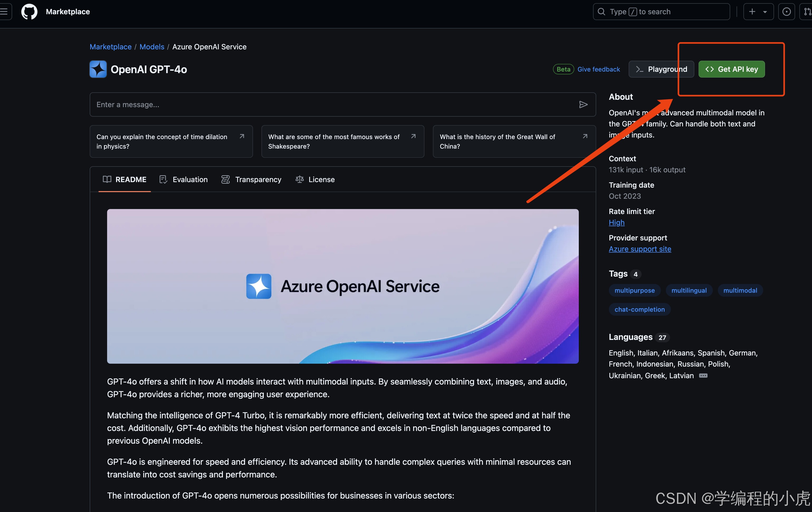
Task: Click the Languages count badge 27
Action: point(662,338)
